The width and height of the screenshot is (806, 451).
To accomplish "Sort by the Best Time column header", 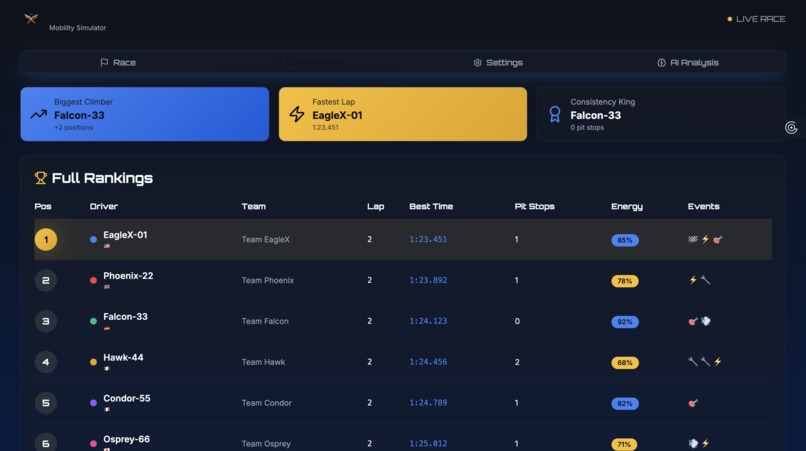I will (431, 206).
